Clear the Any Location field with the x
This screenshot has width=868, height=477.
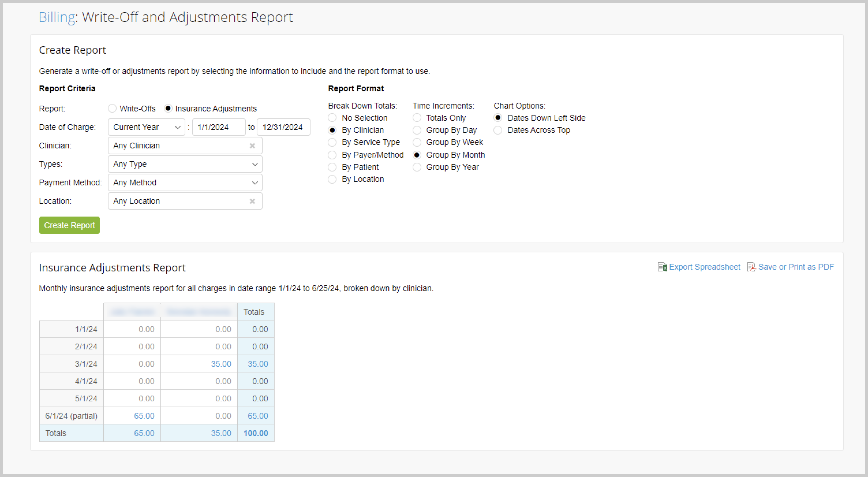(x=252, y=201)
